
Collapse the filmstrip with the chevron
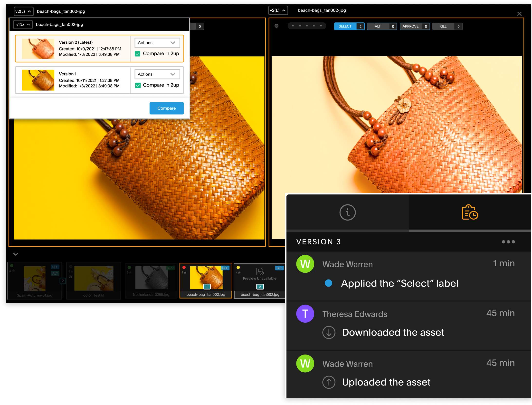[x=16, y=254]
